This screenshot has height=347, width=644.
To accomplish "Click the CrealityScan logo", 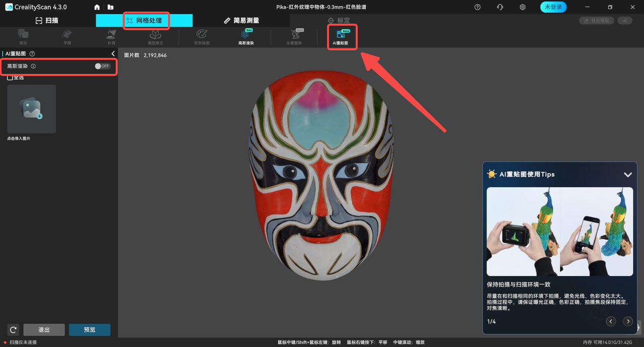I will 9,7.
